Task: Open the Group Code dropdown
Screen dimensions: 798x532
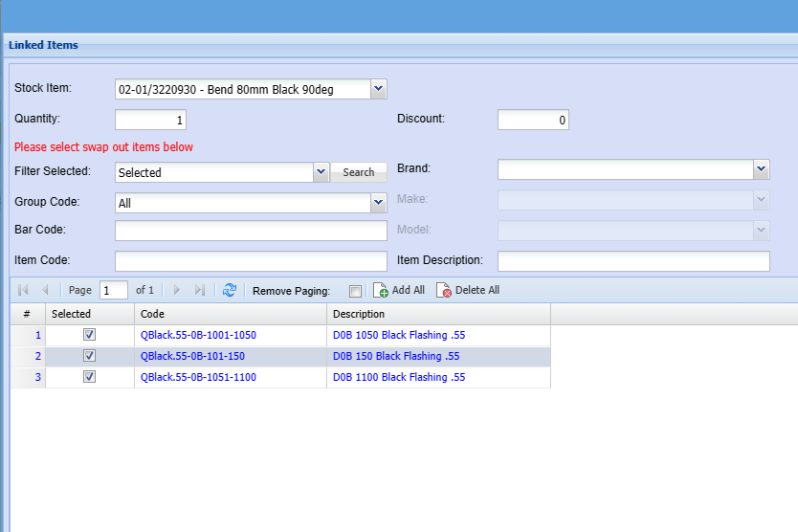Action: [x=378, y=203]
